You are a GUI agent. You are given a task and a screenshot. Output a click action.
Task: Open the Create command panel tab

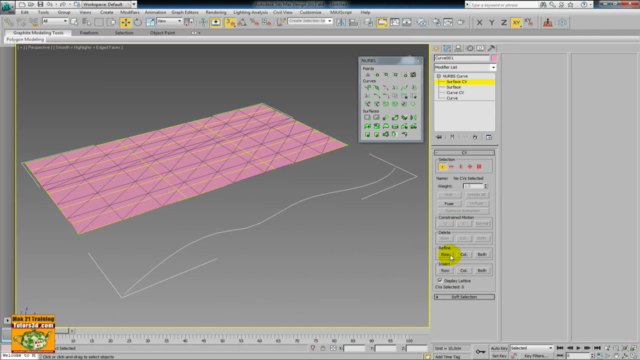[436, 48]
